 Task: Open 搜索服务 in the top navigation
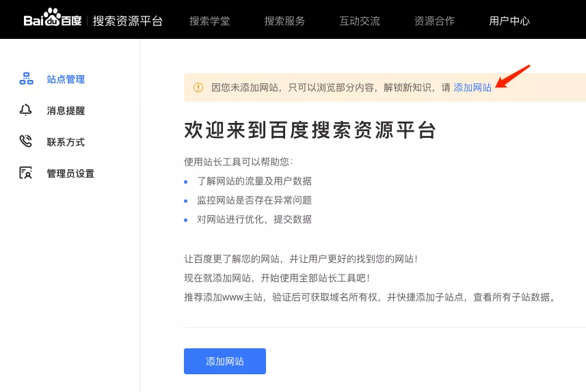click(x=284, y=21)
